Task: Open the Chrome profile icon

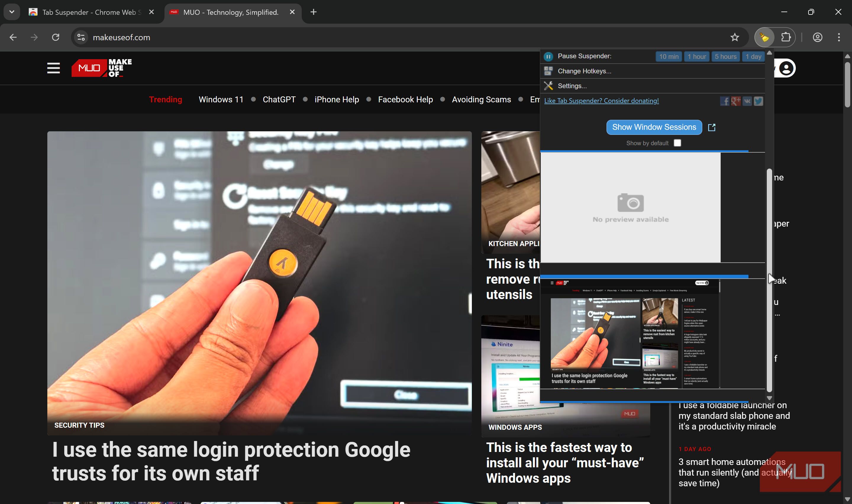Action: pos(817,37)
